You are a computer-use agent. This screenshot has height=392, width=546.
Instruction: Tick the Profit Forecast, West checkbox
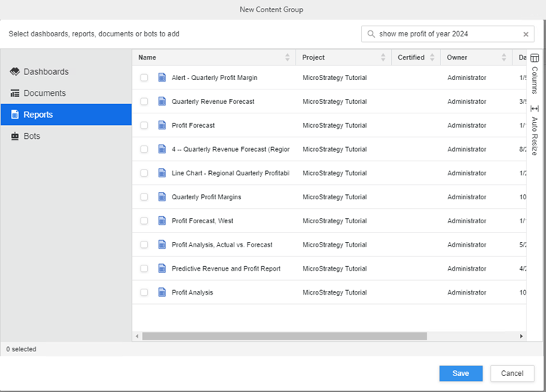click(144, 221)
